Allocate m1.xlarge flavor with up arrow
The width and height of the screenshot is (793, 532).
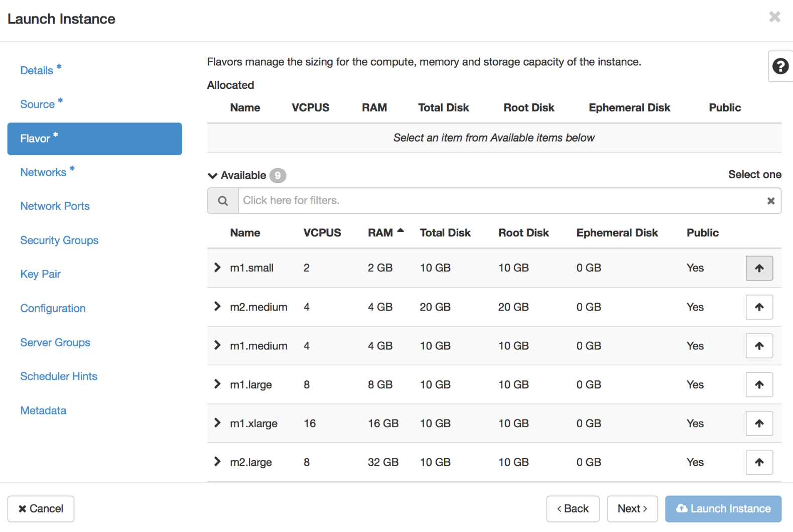[759, 424]
